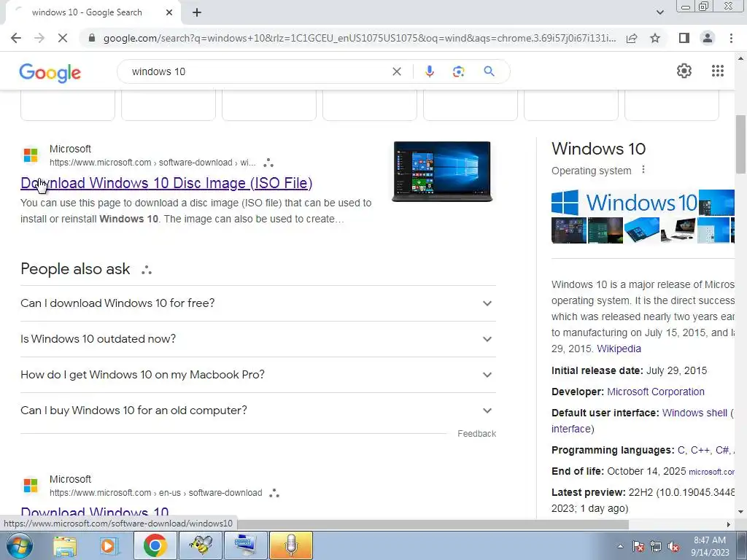Open the 'Download Windows 10' result link

coord(95,513)
